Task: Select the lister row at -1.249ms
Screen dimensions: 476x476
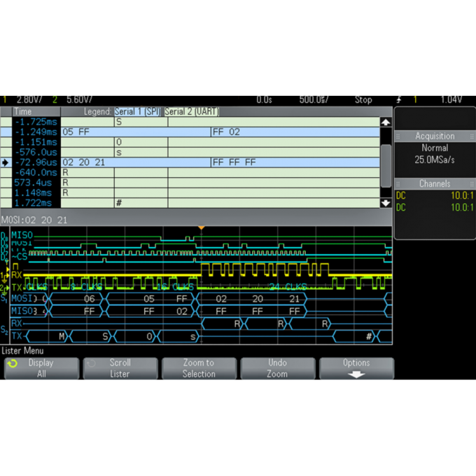Action: pyautogui.click(x=190, y=132)
